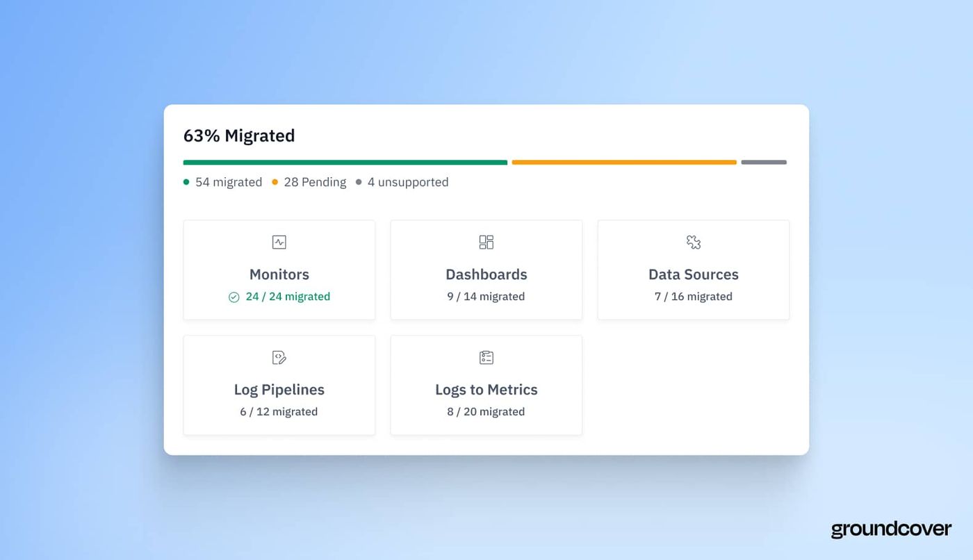Image resolution: width=973 pixels, height=560 pixels.
Task: Click the "7 / 16 migrated" count
Action: tap(694, 297)
